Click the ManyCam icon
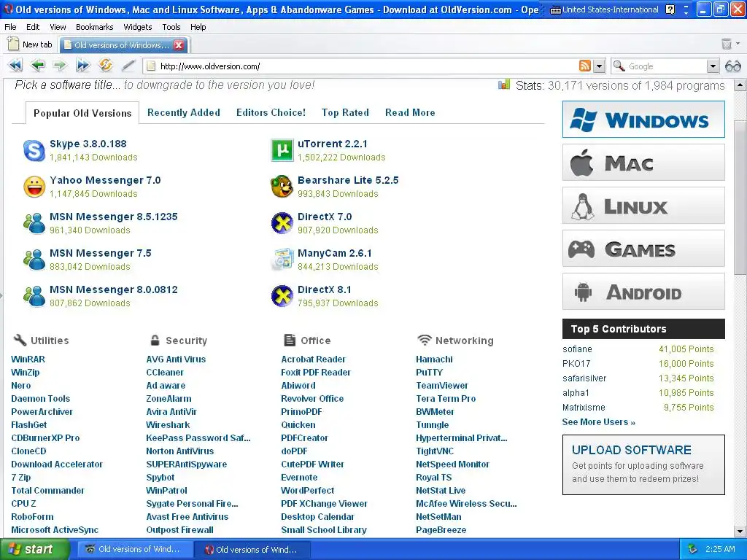The height and width of the screenshot is (560, 747). point(282,260)
